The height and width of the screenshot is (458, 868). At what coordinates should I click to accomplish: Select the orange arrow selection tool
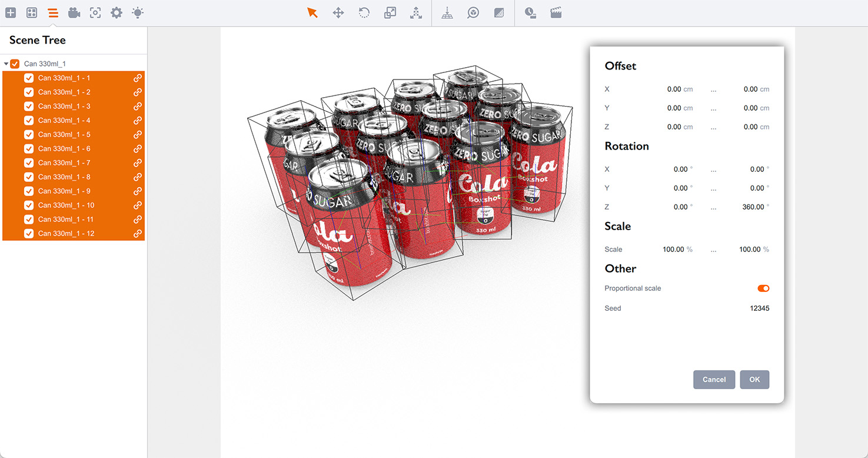(x=312, y=12)
